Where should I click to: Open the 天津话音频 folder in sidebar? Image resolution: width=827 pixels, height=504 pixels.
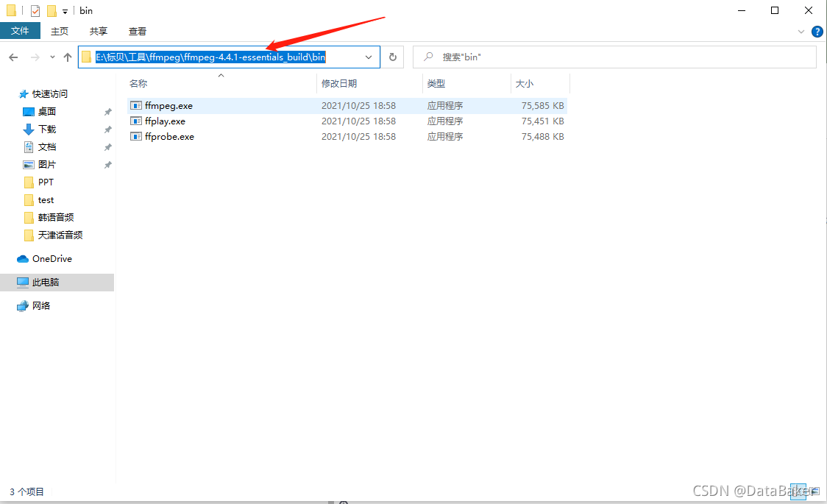click(60, 235)
